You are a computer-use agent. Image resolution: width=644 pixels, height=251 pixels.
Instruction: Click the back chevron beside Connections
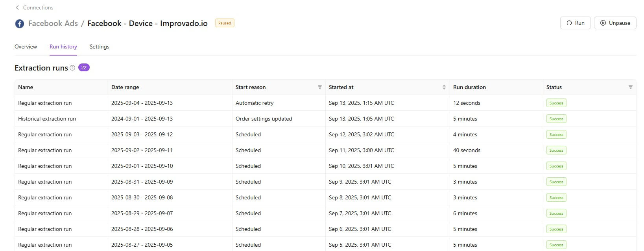click(x=17, y=7)
